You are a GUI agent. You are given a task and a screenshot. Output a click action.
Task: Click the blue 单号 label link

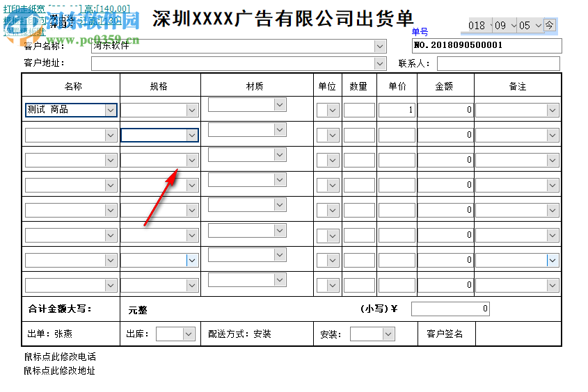click(420, 32)
